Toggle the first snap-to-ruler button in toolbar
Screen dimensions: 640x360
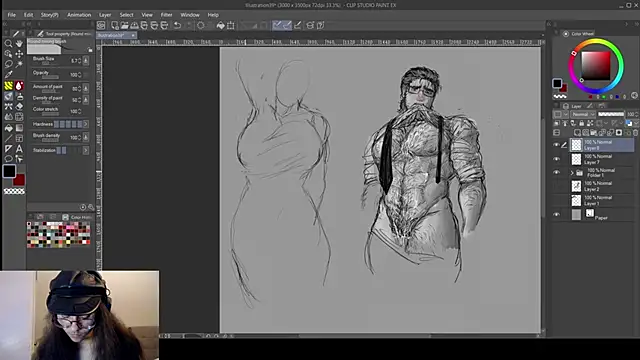click(277, 25)
